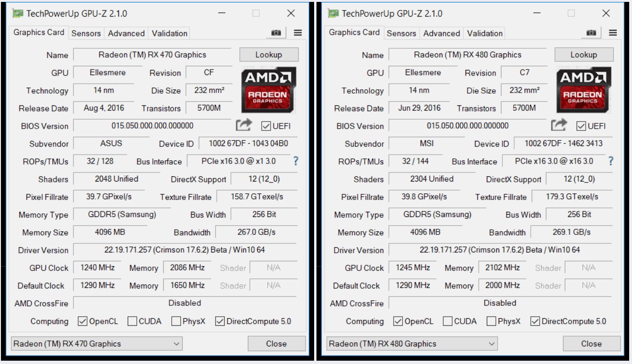Open the Radeon RX 480 Graphics GPU dropdown
Screen dimensions: 632x364
(x=412, y=344)
